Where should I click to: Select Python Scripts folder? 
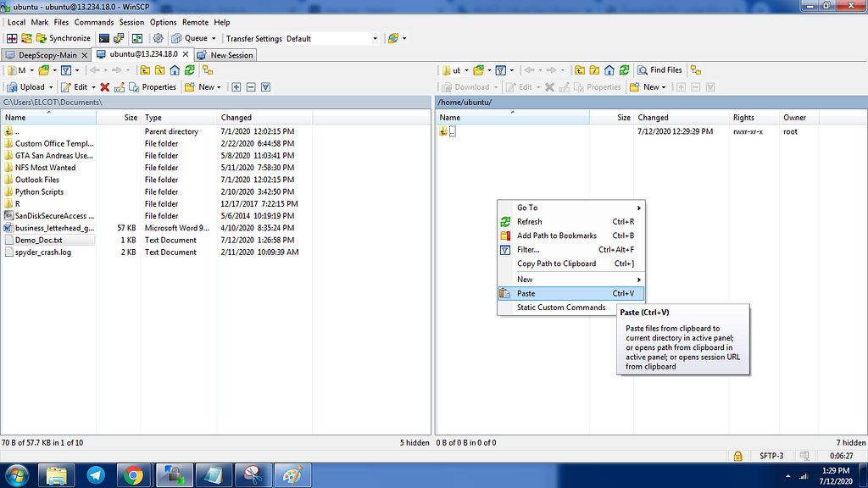(39, 192)
